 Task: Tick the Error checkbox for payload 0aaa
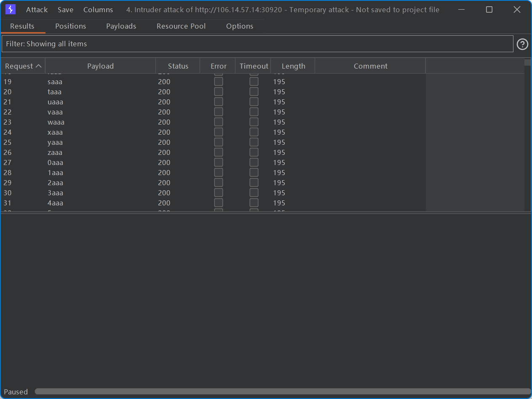219,162
